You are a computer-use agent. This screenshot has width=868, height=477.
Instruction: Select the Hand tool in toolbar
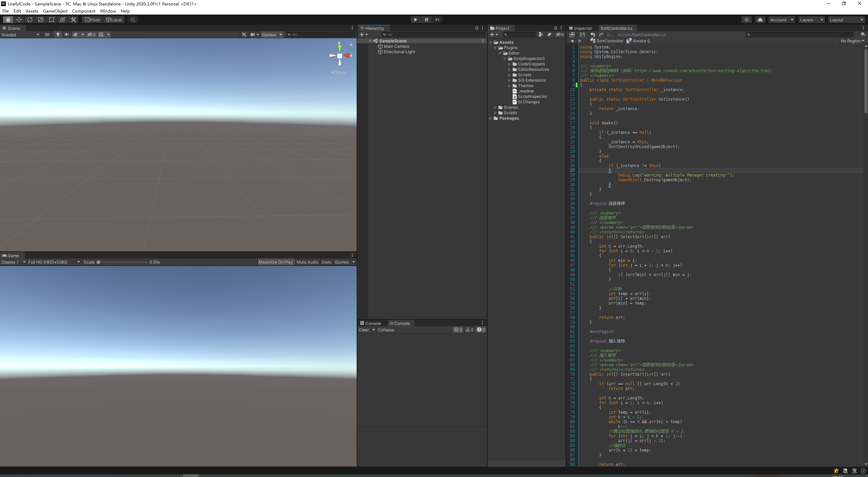[8, 20]
